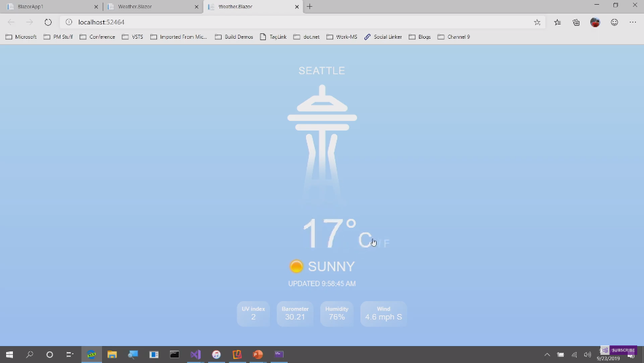644x363 pixels.
Task: Open the Work-MS bookmarks folder
Action: [341, 37]
